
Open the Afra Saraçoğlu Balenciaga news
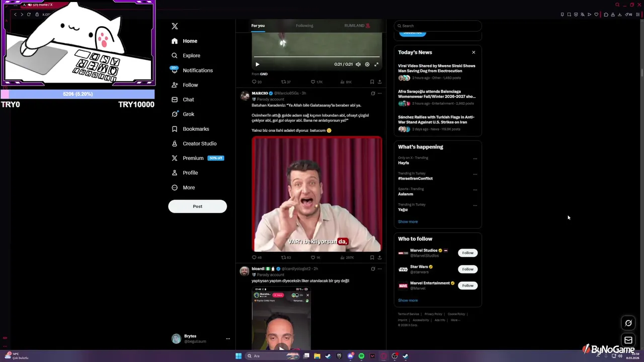click(x=437, y=97)
